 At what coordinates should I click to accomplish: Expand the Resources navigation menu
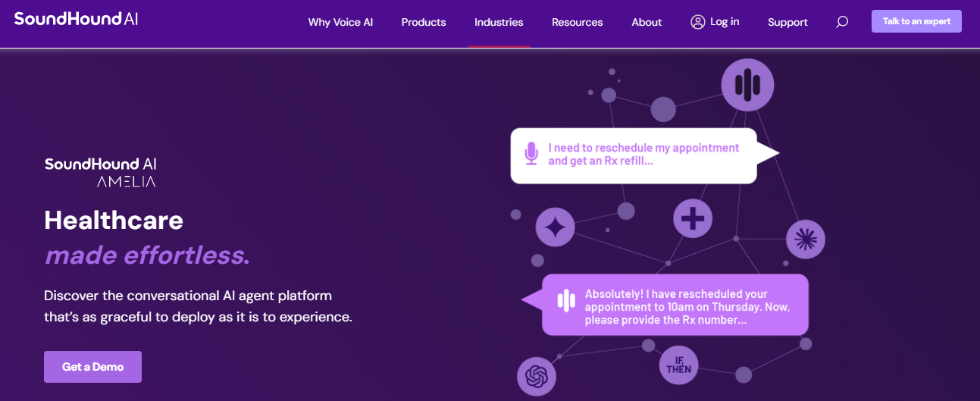[577, 22]
